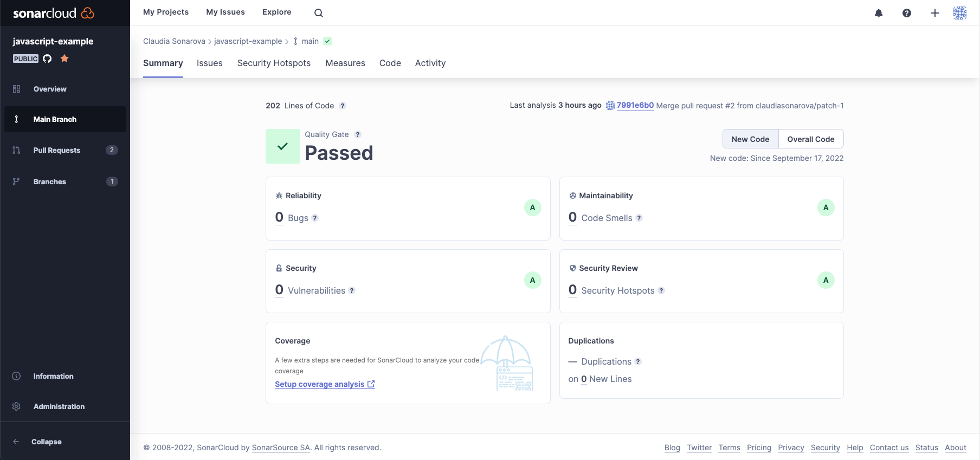980x460 pixels.
Task: Click the Administration gear icon
Action: click(x=16, y=406)
